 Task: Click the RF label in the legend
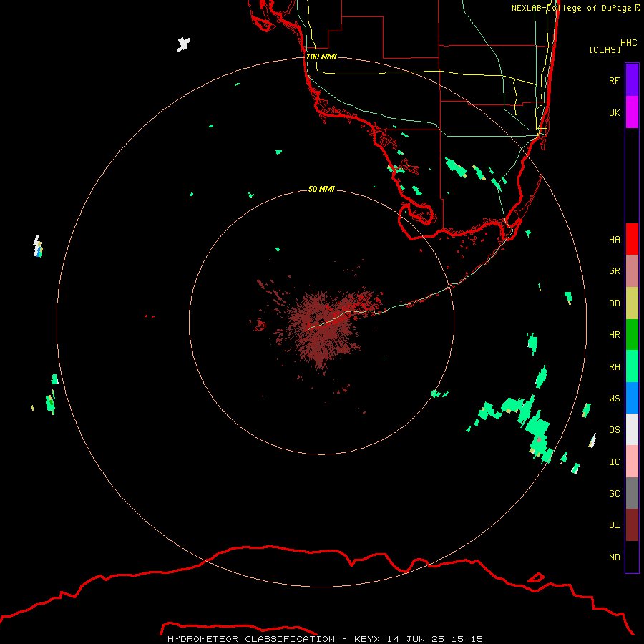pos(614,80)
